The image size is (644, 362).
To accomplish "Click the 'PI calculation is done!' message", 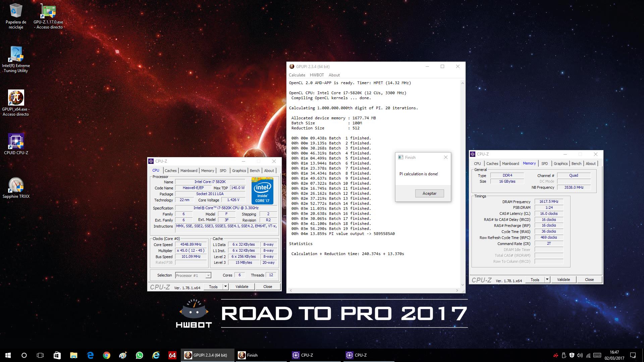I will pos(419,174).
